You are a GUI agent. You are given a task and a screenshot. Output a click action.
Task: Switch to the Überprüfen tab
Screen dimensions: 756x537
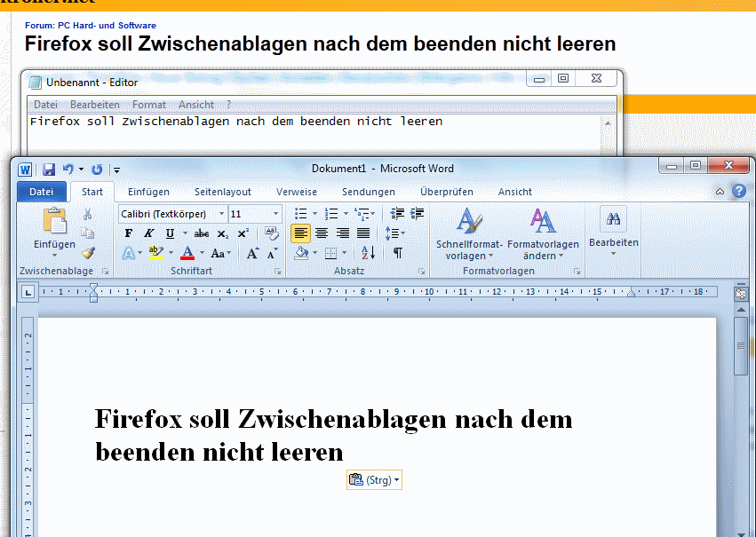point(447,192)
